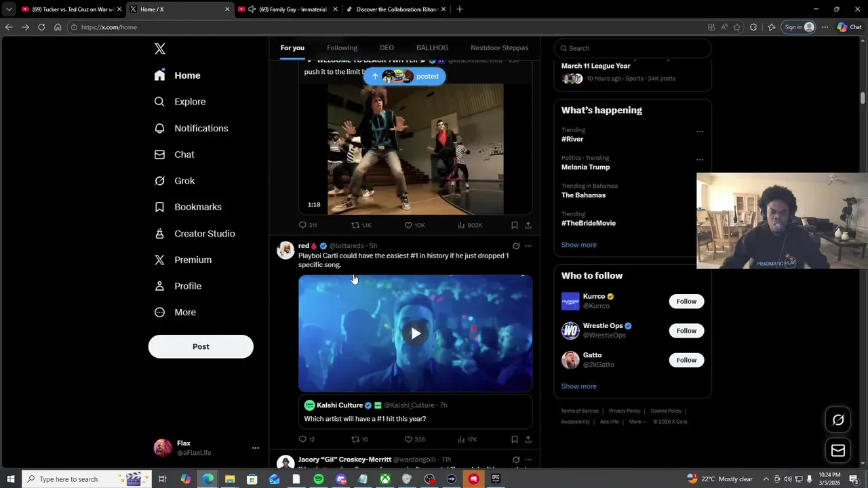Switch to the DEO tab
The image size is (868, 488).
pyautogui.click(x=387, y=47)
